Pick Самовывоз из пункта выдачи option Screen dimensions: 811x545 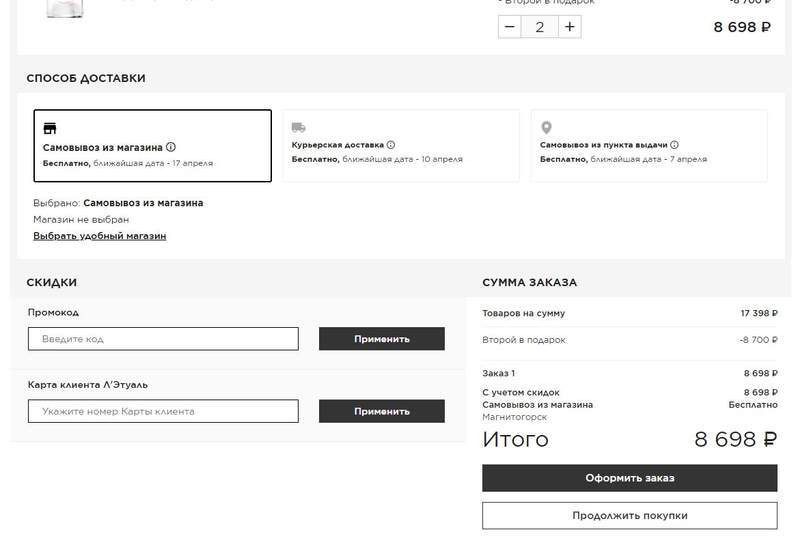648,146
